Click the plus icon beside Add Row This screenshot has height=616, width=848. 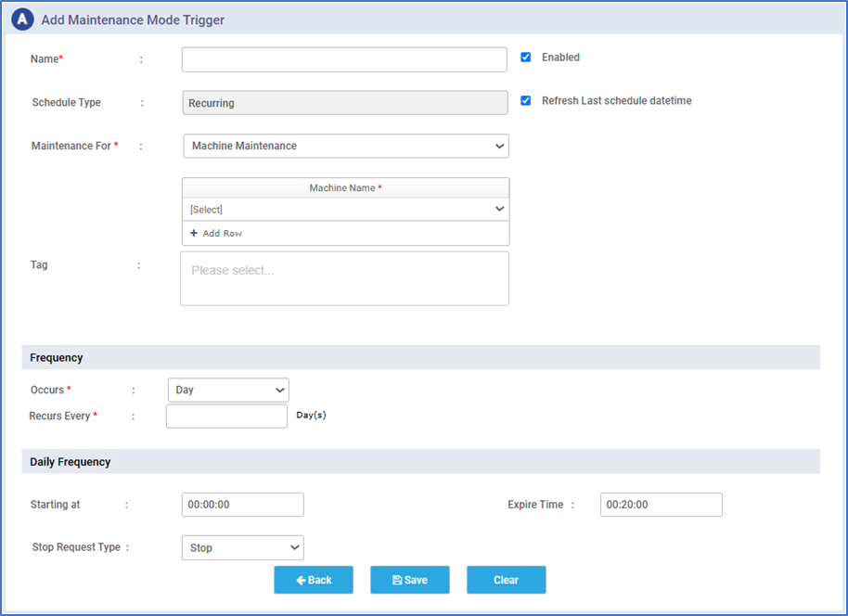pyautogui.click(x=194, y=233)
